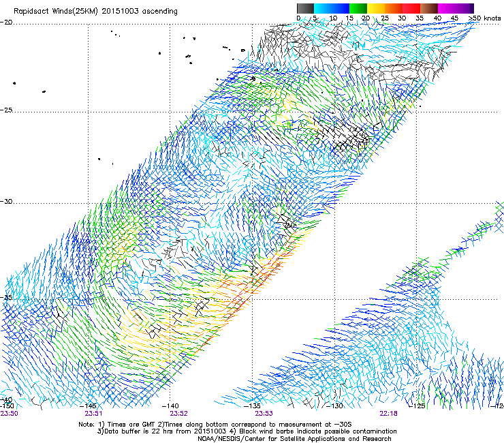The image size is (504, 443).
Task: Click the red 30-35 knots legend segment
Action: tap(411, 8)
